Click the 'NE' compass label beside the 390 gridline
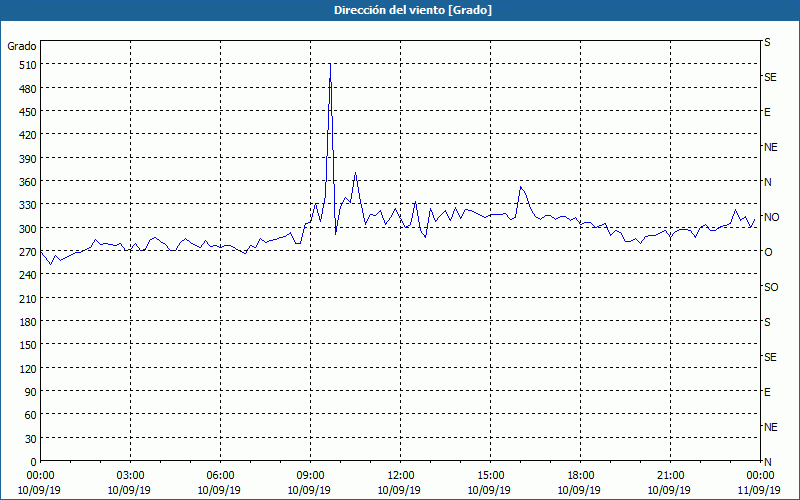Screen dimensions: 800x500 770,147
